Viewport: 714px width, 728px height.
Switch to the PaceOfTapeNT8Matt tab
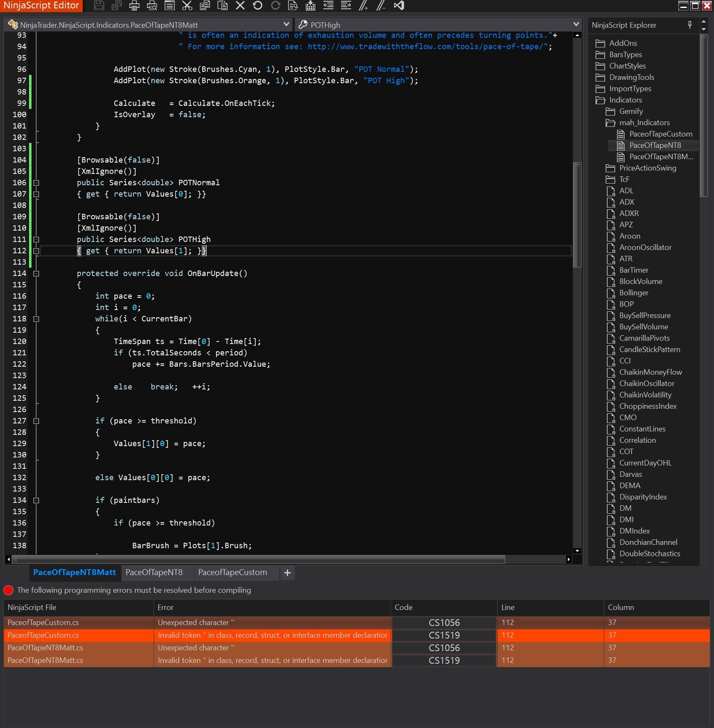pyautogui.click(x=74, y=572)
